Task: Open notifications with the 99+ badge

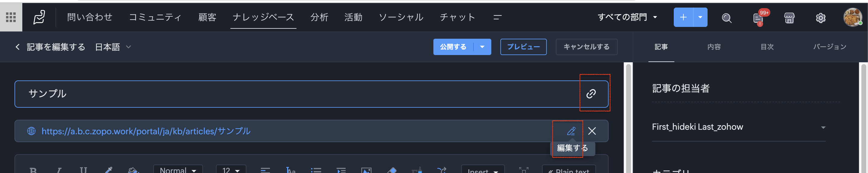Action: point(758,18)
